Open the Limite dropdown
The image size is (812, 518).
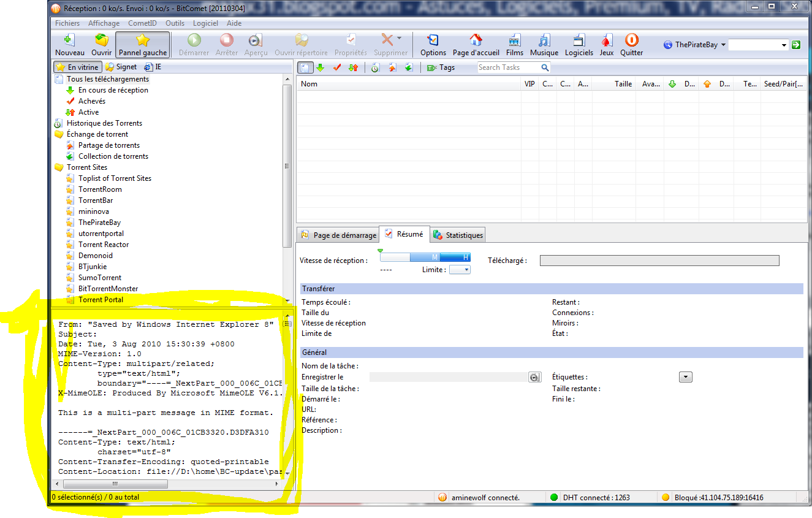[x=460, y=270]
